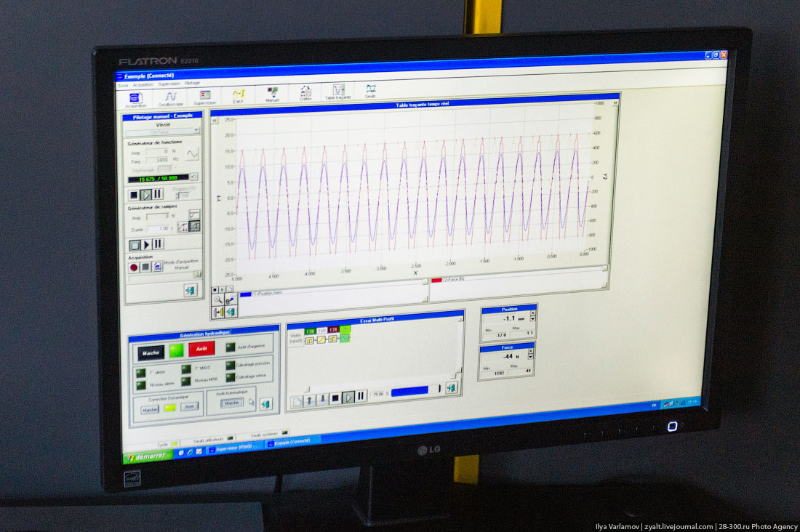Pause the function generator

[x=158, y=194]
